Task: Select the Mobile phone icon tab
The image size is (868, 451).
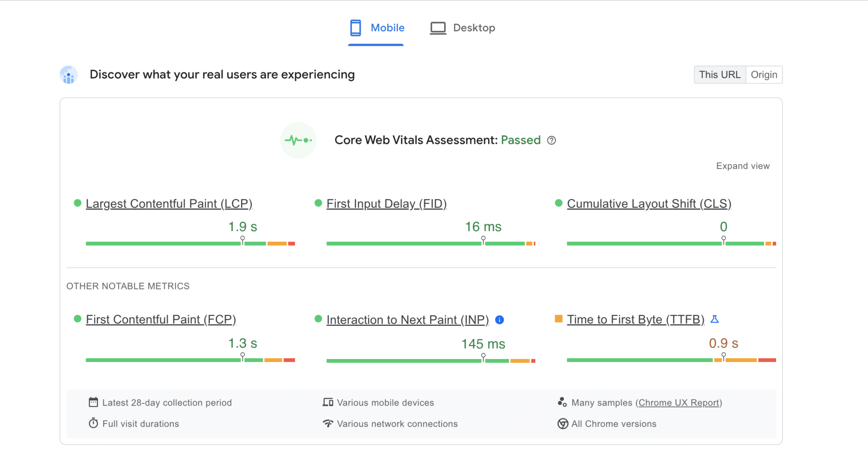Action: coord(355,27)
